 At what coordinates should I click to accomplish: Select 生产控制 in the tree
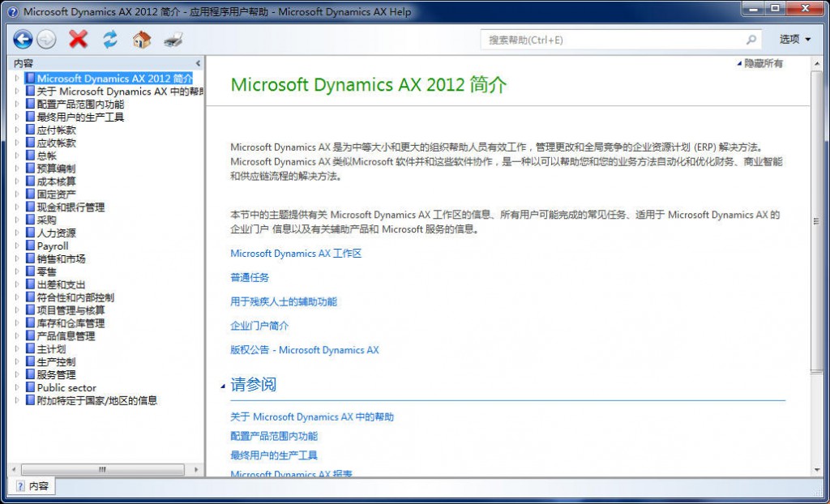(56, 361)
